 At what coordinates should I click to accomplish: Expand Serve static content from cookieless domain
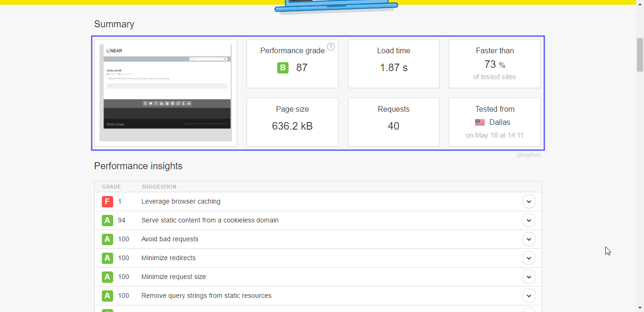click(x=529, y=221)
